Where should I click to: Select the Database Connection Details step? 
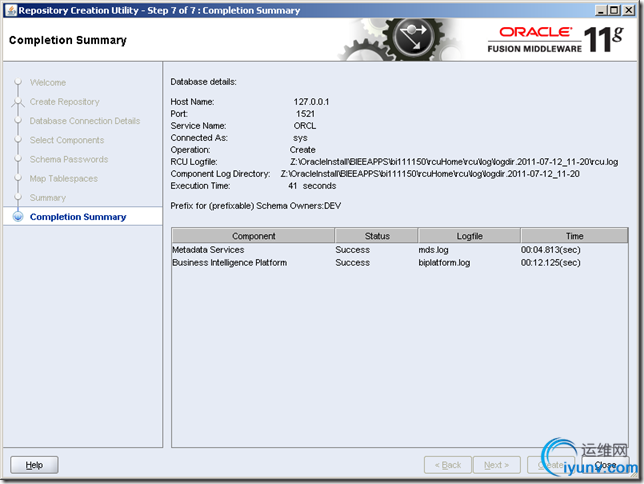85,121
